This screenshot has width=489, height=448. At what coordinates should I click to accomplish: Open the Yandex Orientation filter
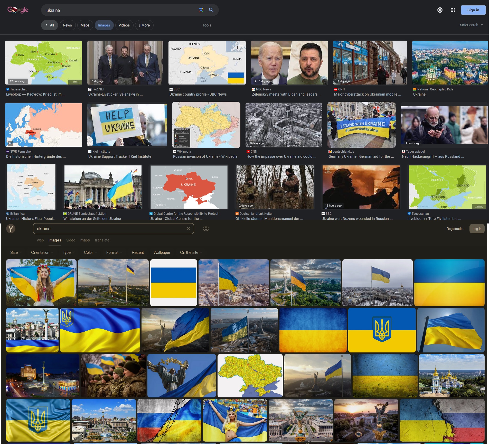click(42, 253)
